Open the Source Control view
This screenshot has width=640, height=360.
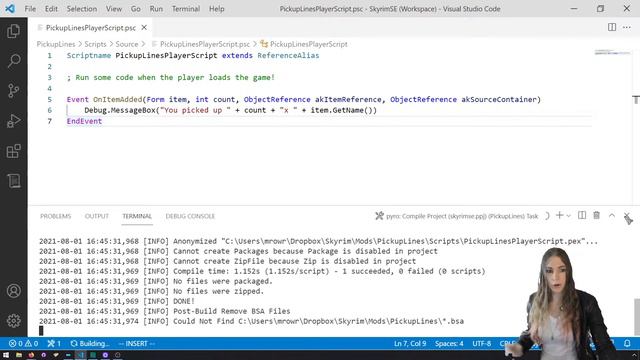pos(13,91)
